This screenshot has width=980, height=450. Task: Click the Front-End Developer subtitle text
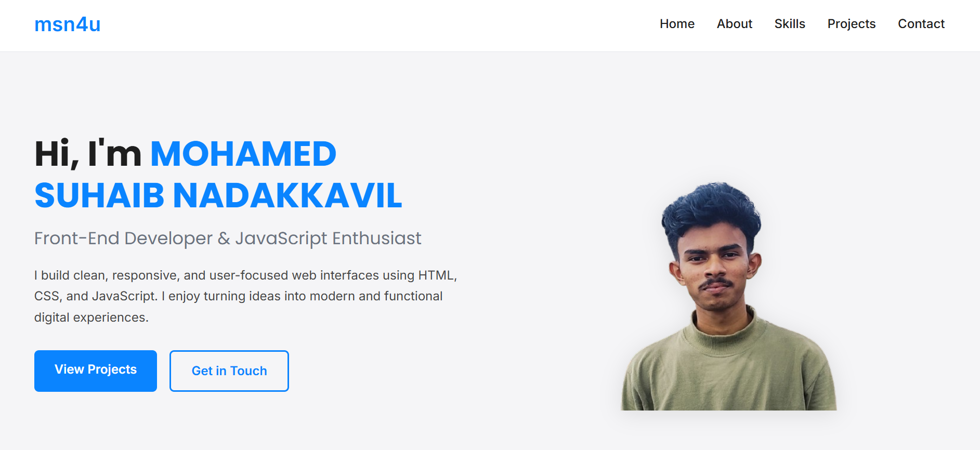(x=123, y=239)
